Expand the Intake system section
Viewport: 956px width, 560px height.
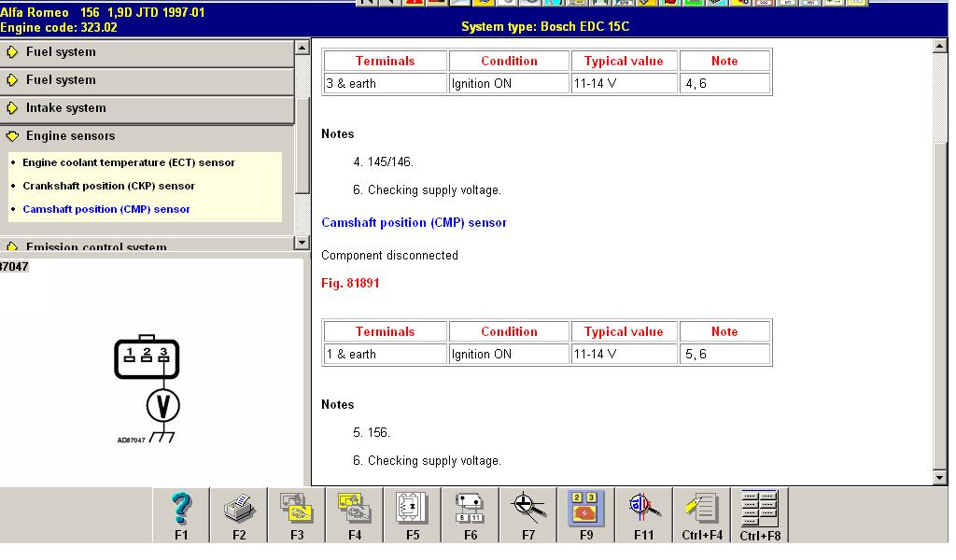click(x=147, y=108)
